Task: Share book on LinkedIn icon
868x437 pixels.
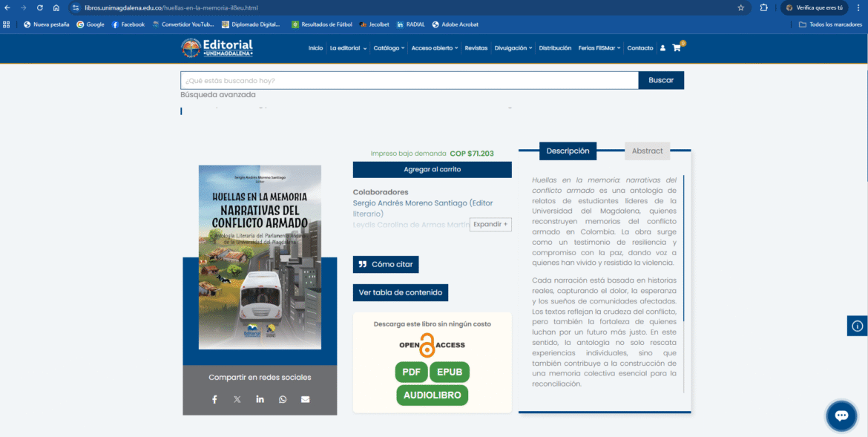Action: click(260, 399)
